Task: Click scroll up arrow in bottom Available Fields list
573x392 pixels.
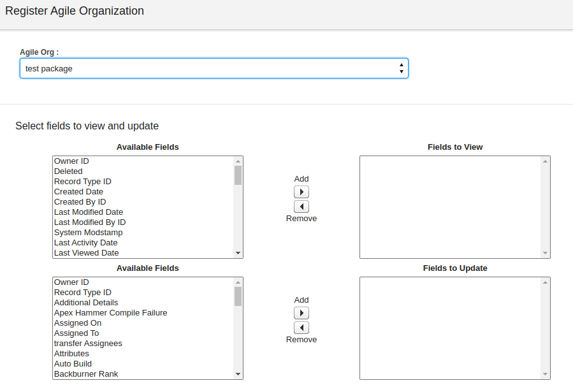Action: pyautogui.click(x=238, y=282)
